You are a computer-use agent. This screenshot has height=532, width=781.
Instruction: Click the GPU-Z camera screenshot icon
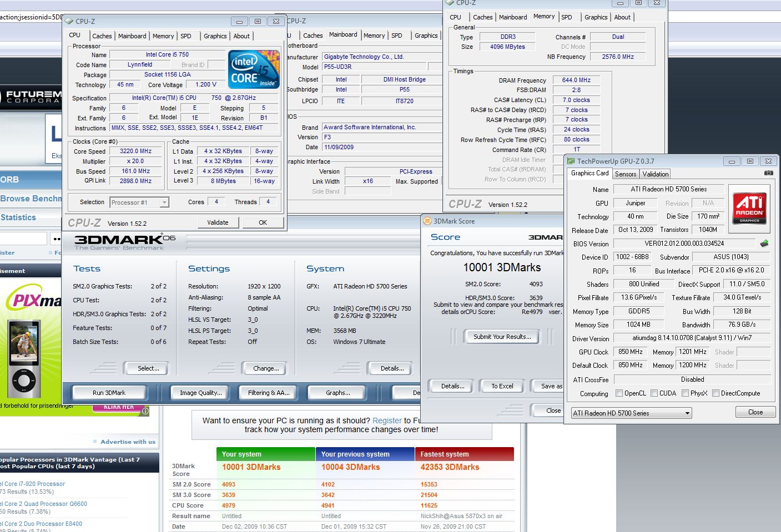(768, 173)
